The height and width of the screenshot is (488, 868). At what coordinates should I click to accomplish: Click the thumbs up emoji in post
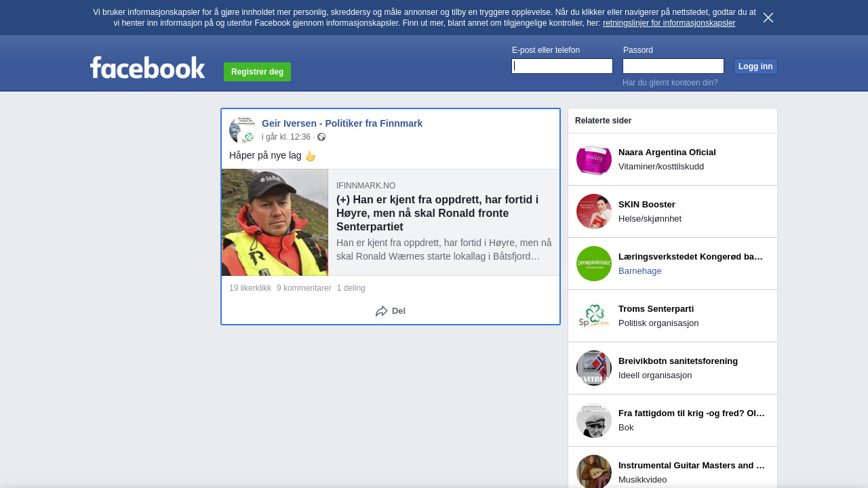coord(310,156)
